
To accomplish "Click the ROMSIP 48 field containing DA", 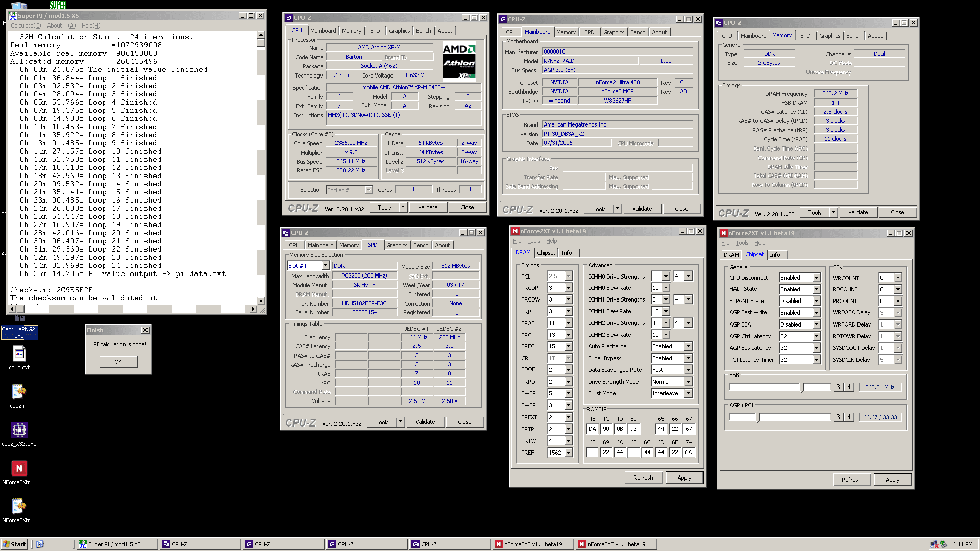I will coord(592,429).
